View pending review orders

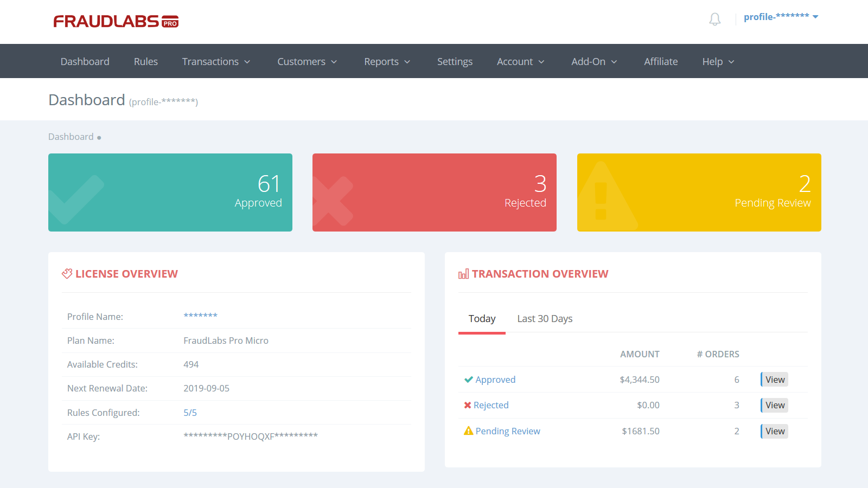click(775, 431)
